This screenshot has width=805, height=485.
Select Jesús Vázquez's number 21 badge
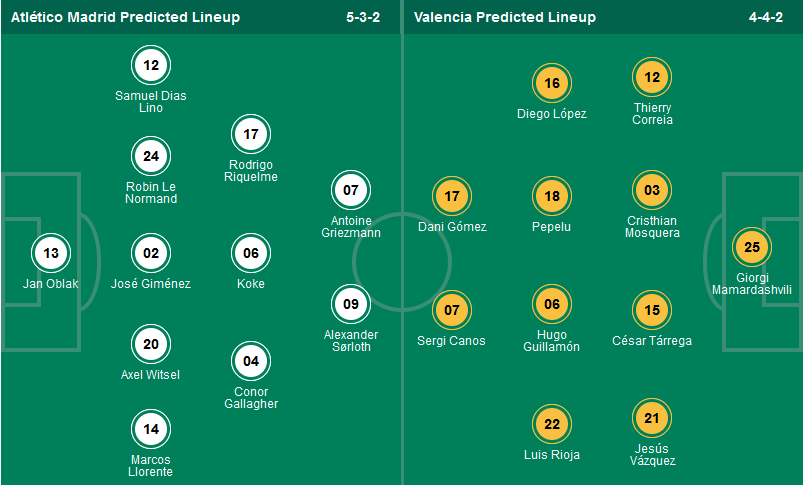652,418
